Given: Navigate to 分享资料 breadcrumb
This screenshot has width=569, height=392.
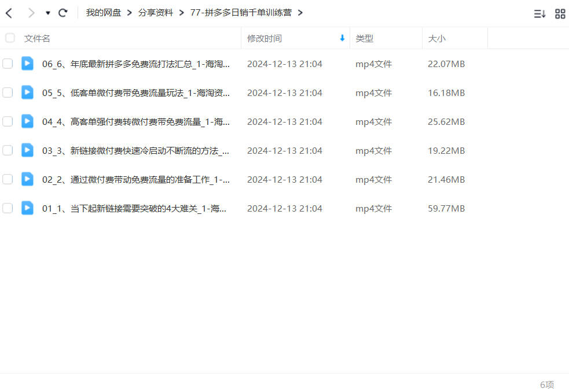Looking at the screenshot, I should [x=156, y=13].
